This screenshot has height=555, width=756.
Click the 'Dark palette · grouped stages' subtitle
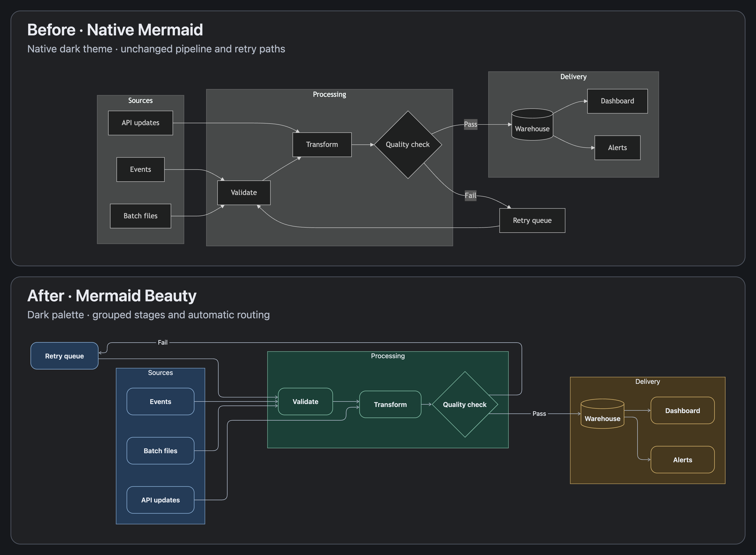148,315
